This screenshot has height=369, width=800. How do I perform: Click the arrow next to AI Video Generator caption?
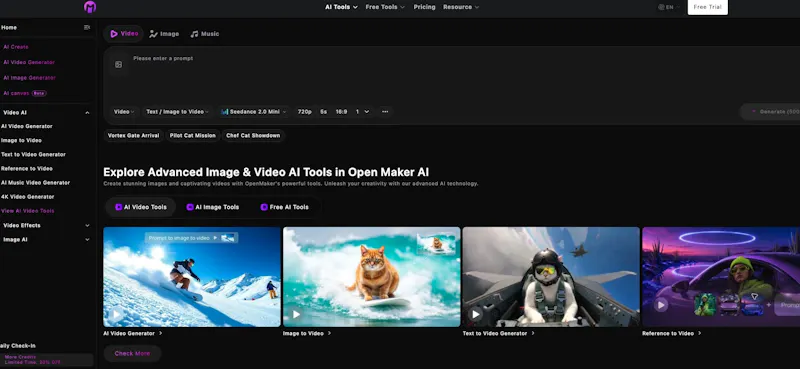pos(161,333)
